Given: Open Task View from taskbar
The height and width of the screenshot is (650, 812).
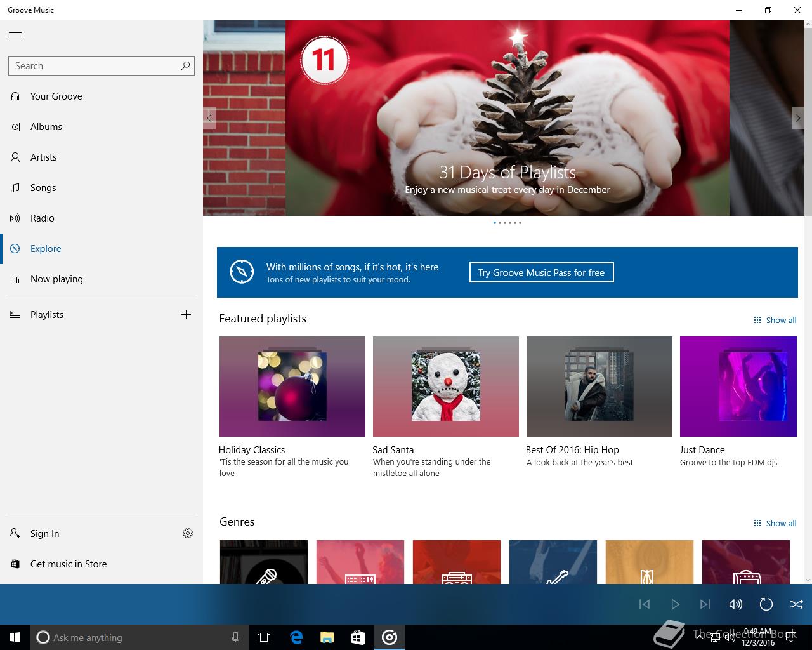Looking at the screenshot, I should (264, 637).
